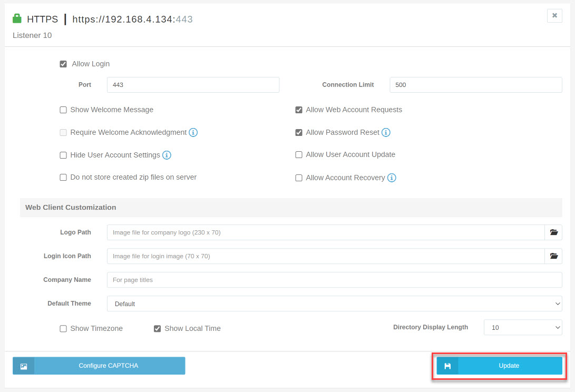
Task: Uncheck Allow Web Account Requests
Action: pyautogui.click(x=299, y=110)
